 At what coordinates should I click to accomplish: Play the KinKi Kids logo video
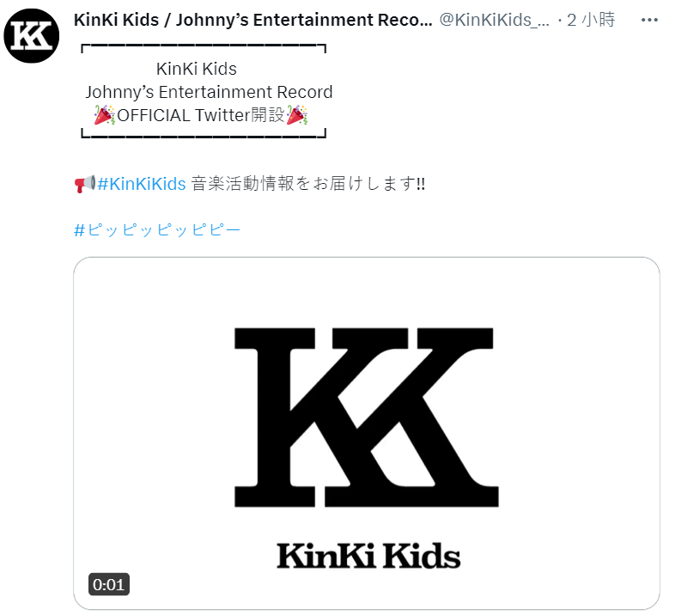367,433
